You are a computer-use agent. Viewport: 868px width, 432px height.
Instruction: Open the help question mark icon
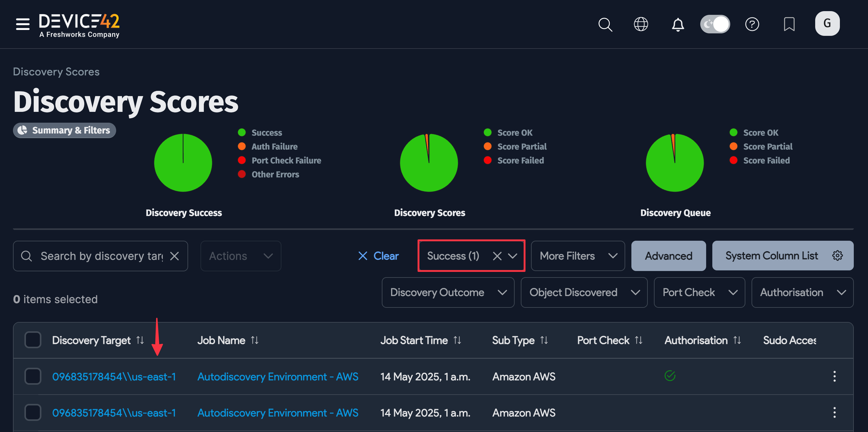pos(752,24)
